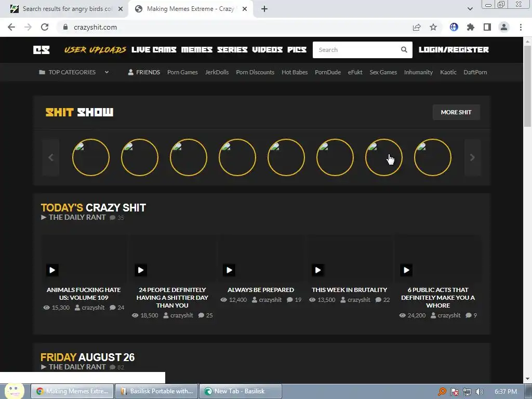Open the Always Be Prepared title
The width and height of the screenshot is (532, 399).
tap(261, 290)
